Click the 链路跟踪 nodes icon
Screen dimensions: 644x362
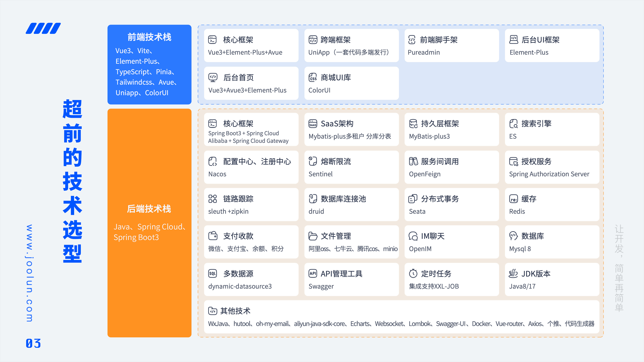tap(212, 199)
